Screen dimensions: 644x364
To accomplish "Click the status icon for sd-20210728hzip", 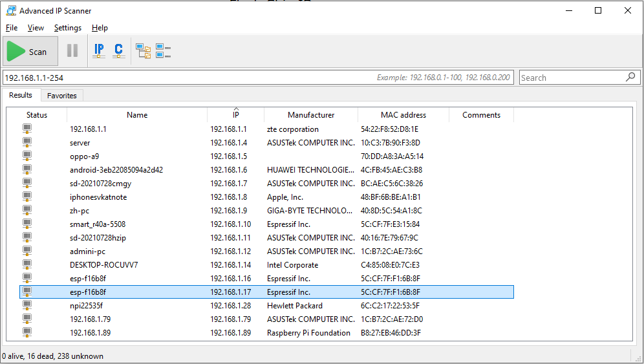I will click(27, 237).
